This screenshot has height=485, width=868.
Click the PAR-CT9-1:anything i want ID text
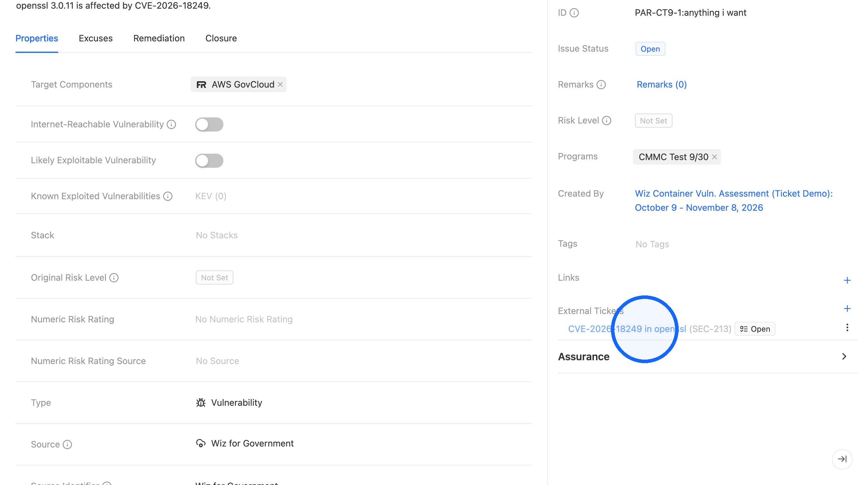tap(690, 13)
